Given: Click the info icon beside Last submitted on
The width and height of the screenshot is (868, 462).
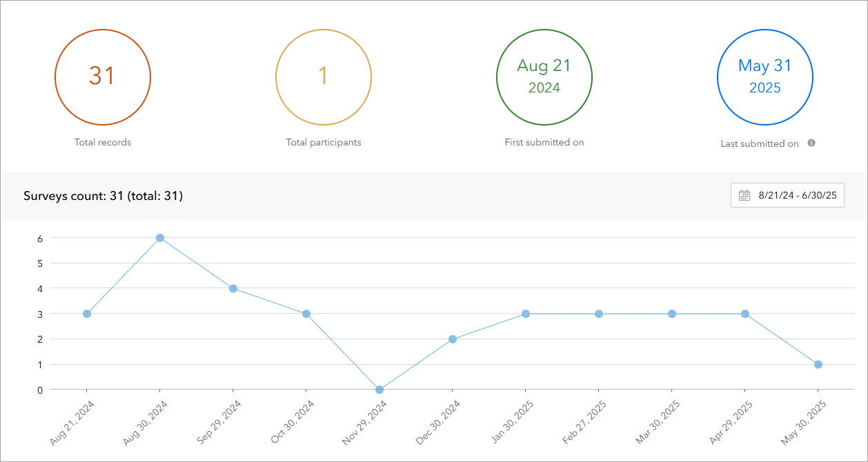Looking at the screenshot, I should (x=811, y=143).
